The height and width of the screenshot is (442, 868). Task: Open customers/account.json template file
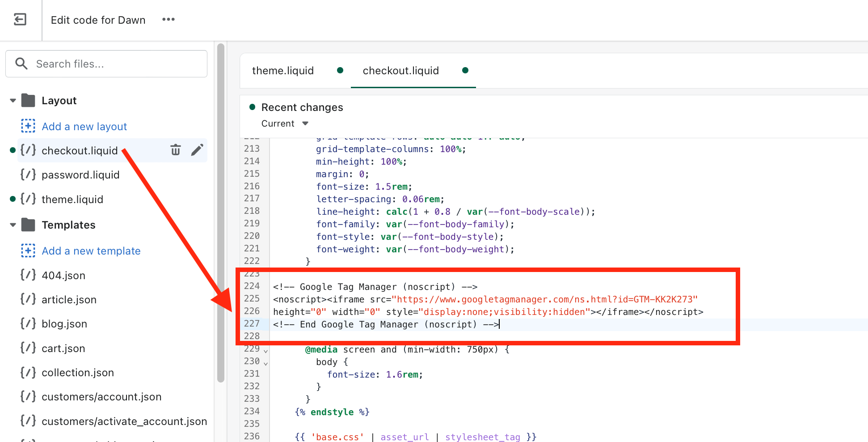click(x=101, y=397)
